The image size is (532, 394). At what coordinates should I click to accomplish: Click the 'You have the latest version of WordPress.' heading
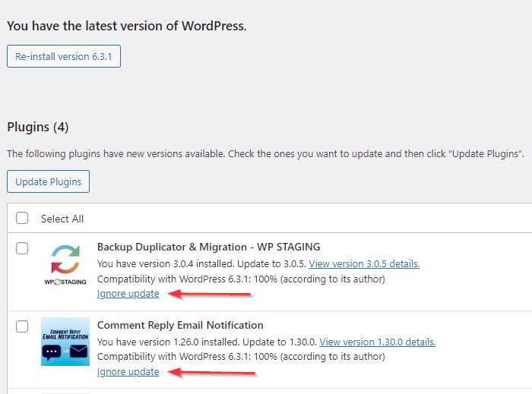[127, 26]
